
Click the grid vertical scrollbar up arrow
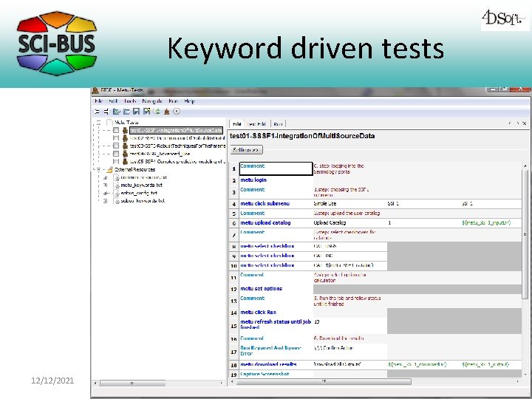click(525, 166)
